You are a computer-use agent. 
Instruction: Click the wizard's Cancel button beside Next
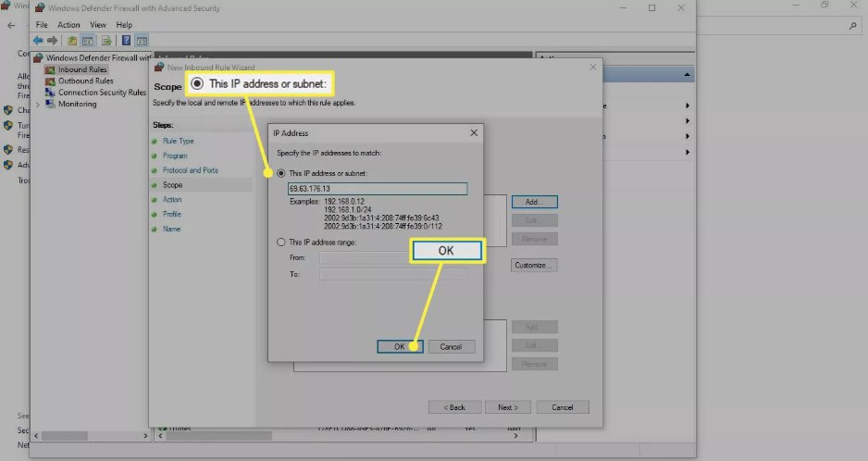pos(563,407)
